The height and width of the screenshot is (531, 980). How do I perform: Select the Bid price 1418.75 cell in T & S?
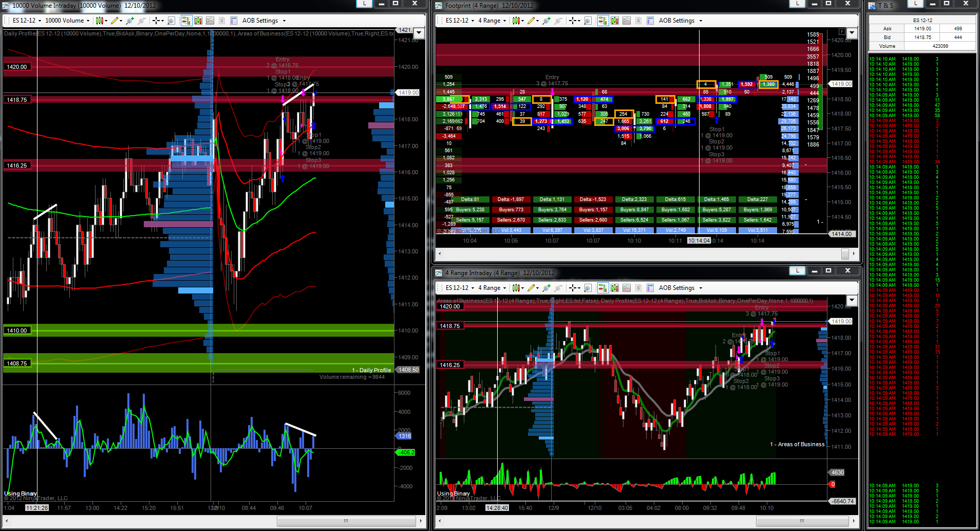(922, 38)
